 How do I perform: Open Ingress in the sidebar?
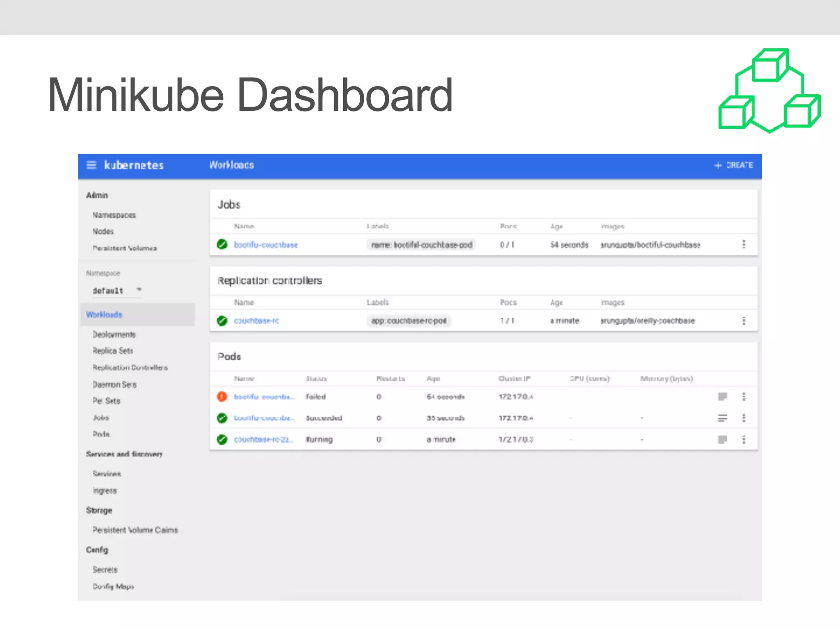pyautogui.click(x=105, y=491)
